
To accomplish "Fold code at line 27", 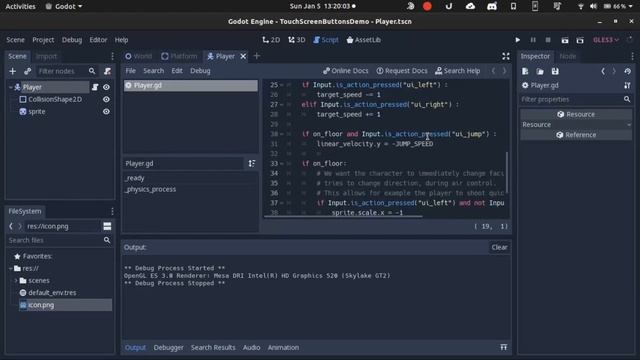I will (x=282, y=104).
